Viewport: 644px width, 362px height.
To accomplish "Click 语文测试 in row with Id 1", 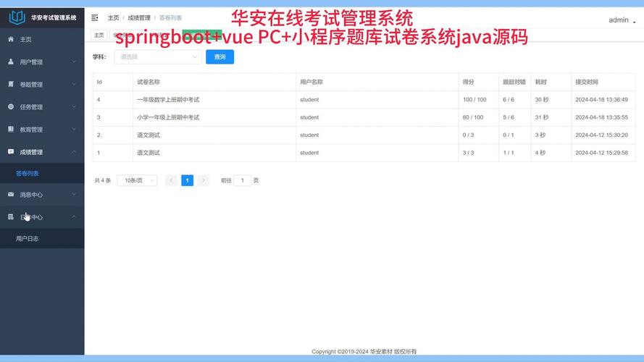I will click(149, 153).
